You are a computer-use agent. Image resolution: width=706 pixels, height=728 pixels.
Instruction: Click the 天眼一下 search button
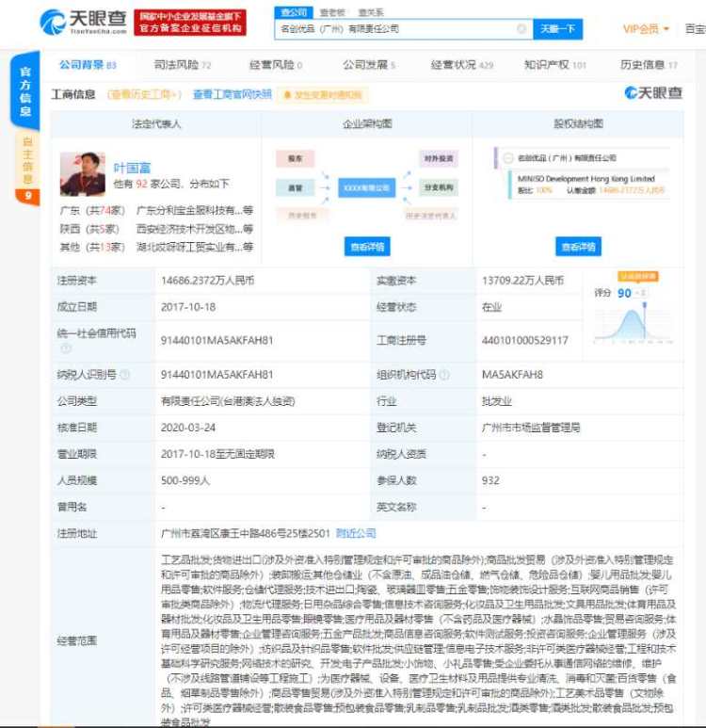click(x=556, y=29)
